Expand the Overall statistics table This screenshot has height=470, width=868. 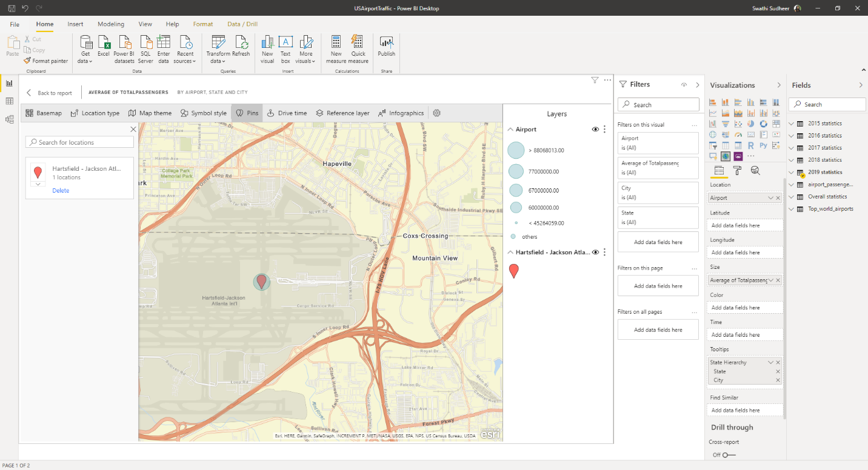pos(791,197)
